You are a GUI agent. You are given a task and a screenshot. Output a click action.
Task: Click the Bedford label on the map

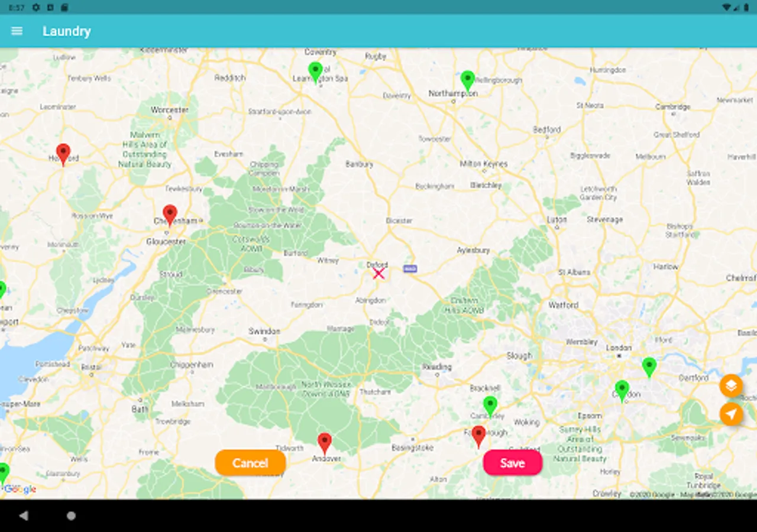(546, 129)
